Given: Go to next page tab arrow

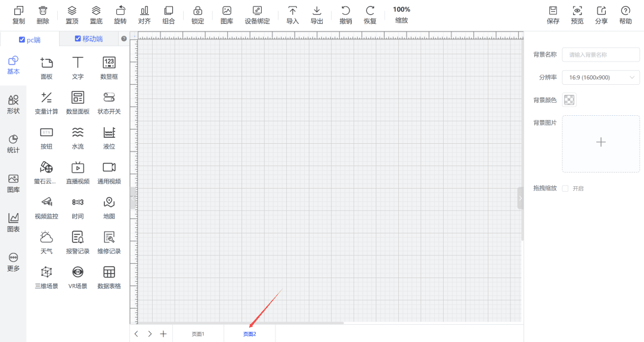Looking at the screenshot, I should click(150, 334).
